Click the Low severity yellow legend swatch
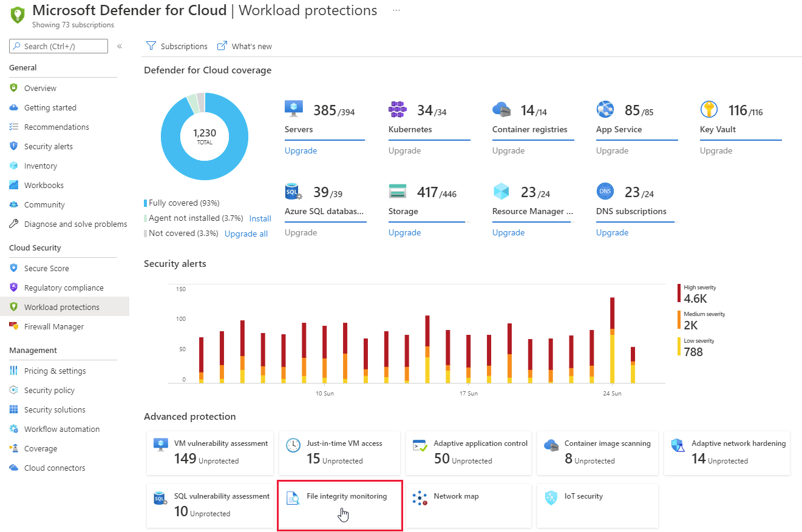The width and height of the screenshot is (802, 532). pos(679,346)
